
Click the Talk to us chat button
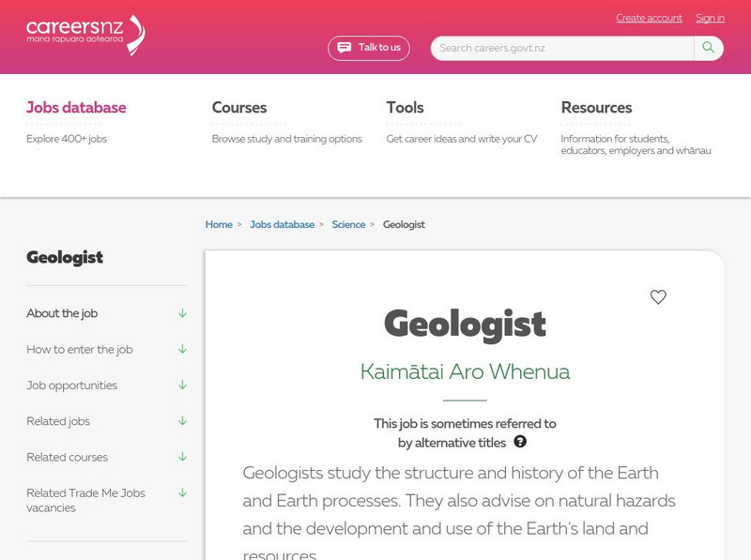[x=369, y=48]
